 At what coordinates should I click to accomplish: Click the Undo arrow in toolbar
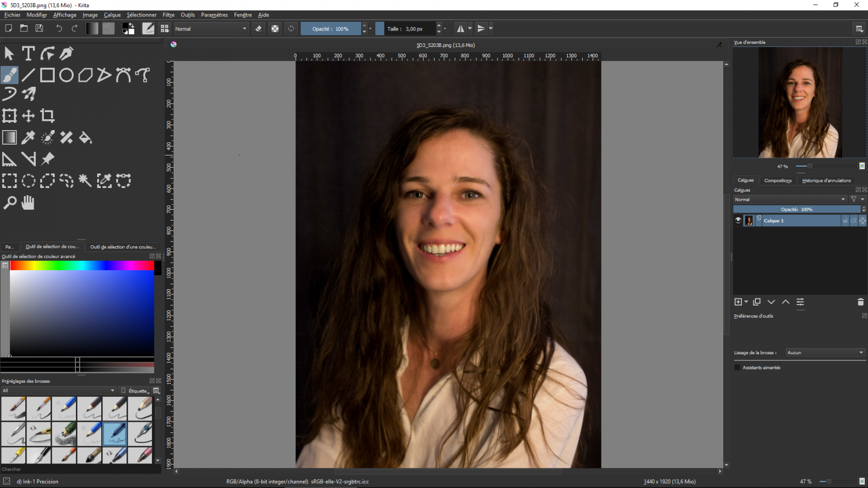[x=59, y=28]
